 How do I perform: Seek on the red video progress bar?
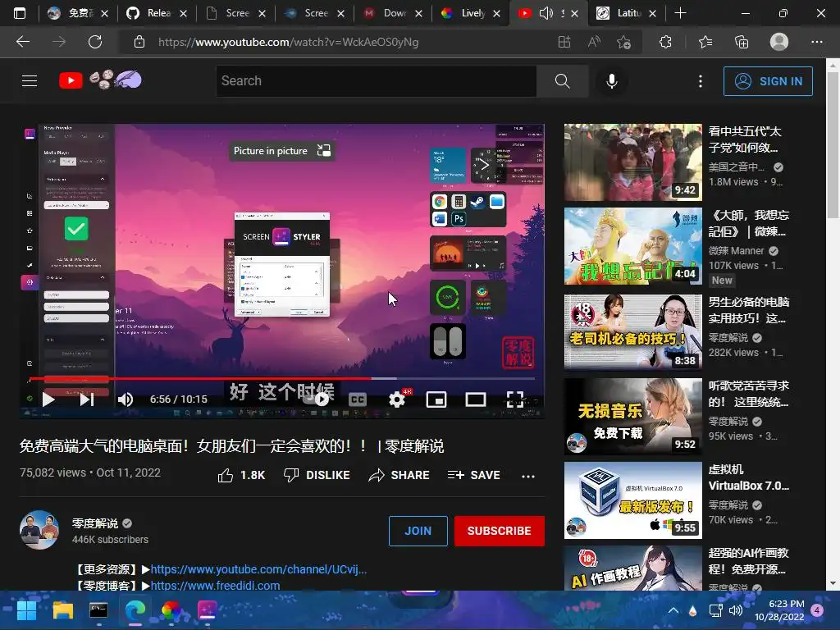click(x=282, y=378)
